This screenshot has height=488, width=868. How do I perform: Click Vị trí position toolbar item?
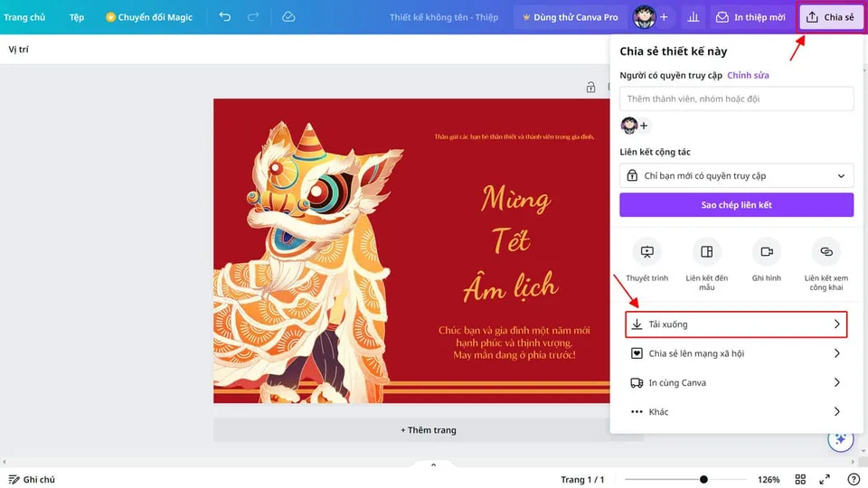(x=18, y=49)
